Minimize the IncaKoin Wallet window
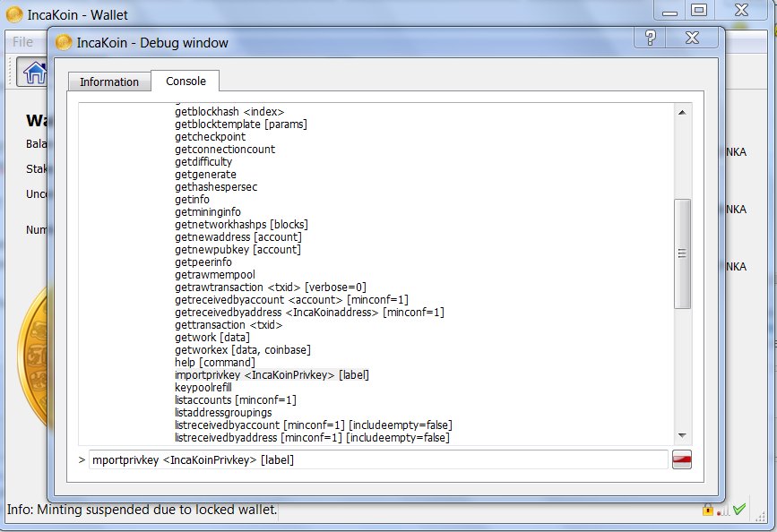The image size is (777, 532). pyautogui.click(x=669, y=10)
